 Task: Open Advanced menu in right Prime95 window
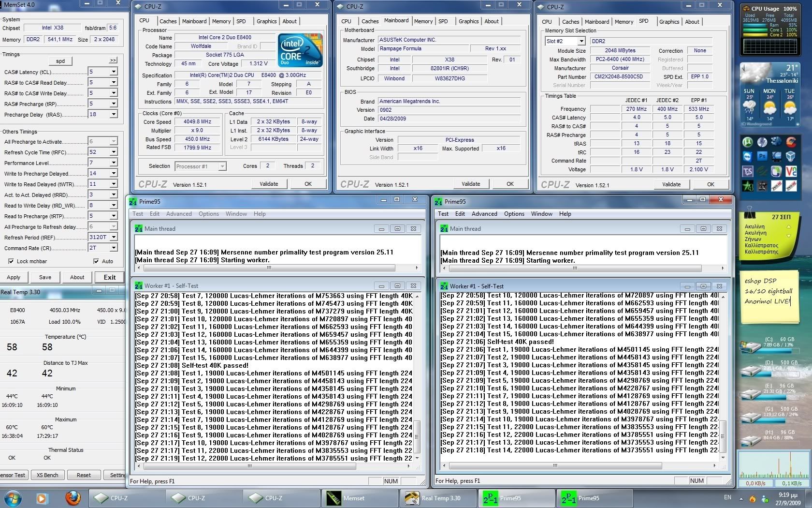[484, 214]
